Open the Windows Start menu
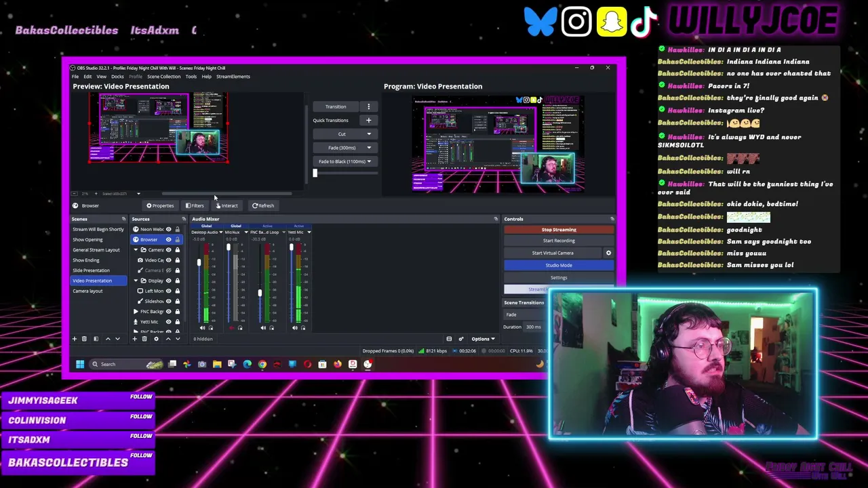Image resolution: width=868 pixels, height=488 pixels. [80, 365]
